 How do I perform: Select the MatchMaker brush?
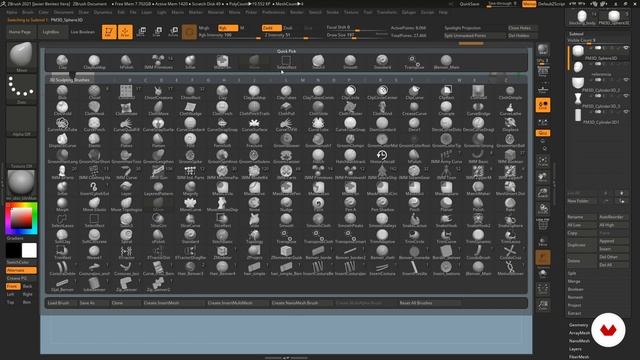[x=478, y=188]
